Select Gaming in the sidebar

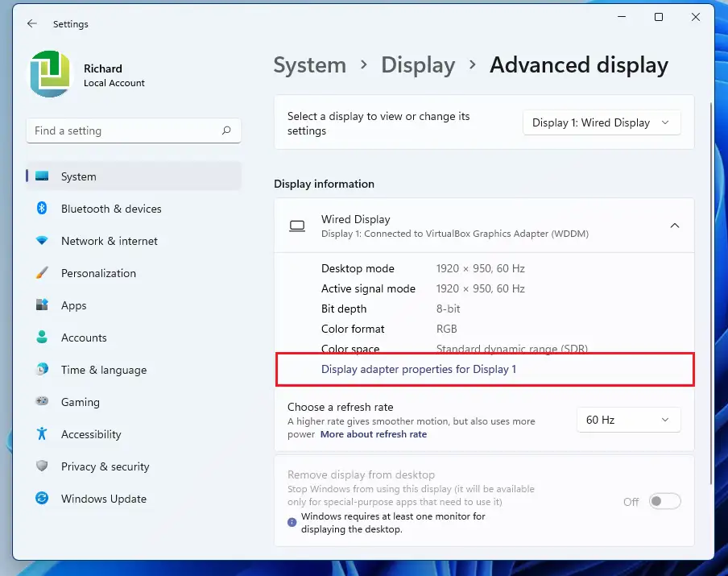coord(134,402)
